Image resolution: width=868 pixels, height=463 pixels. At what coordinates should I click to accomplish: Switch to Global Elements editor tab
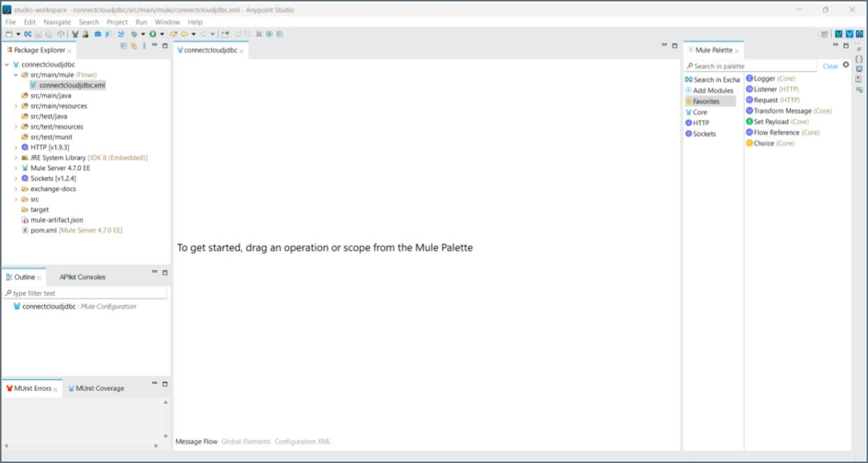pos(246,442)
